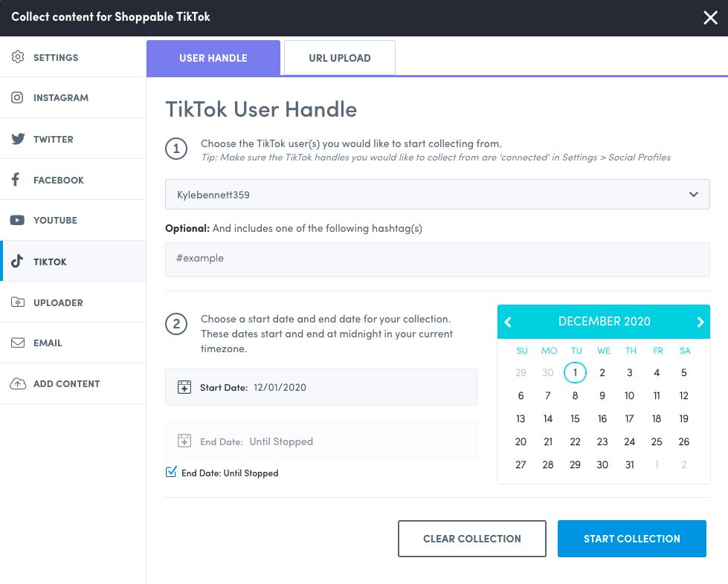Viewport: 728px width, 584px height.
Task: Open the Email envelope icon
Action: (18, 343)
